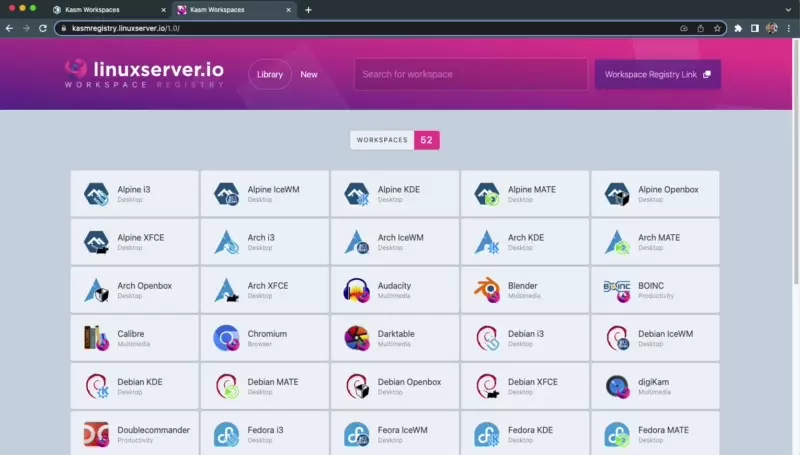Select the Audacity headphones icon

357,290
